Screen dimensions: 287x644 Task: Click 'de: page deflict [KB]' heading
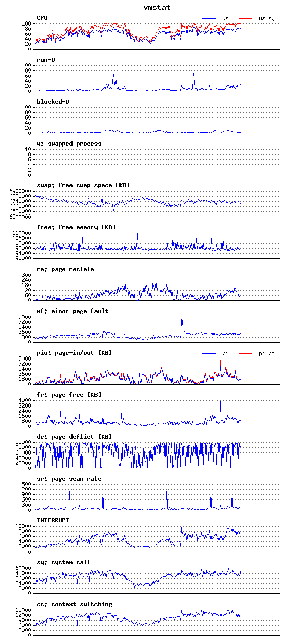pos(74,437)
